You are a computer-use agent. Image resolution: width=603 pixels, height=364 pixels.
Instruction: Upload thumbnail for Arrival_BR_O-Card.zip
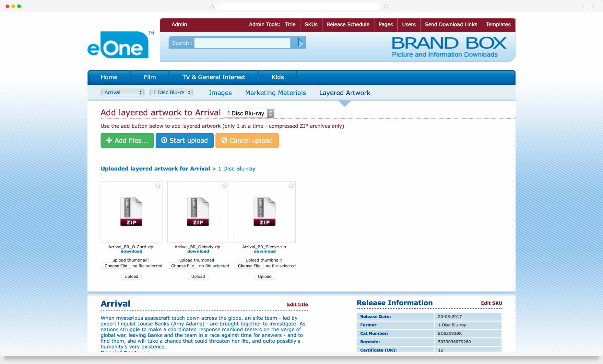point(131,276)
